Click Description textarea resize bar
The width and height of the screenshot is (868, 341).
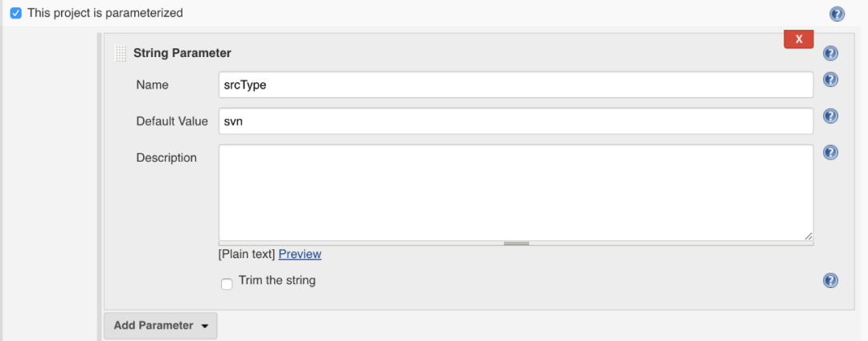click(516, 243)
